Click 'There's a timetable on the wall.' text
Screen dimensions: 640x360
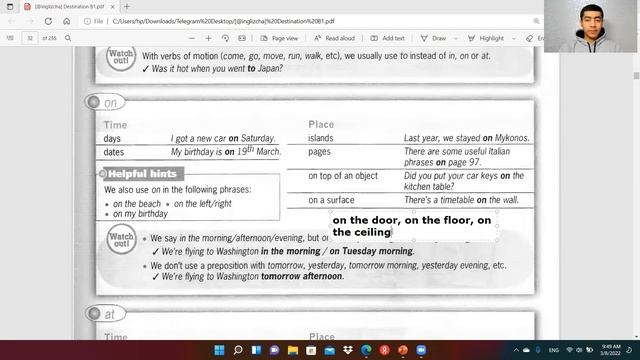click(461, 200)
